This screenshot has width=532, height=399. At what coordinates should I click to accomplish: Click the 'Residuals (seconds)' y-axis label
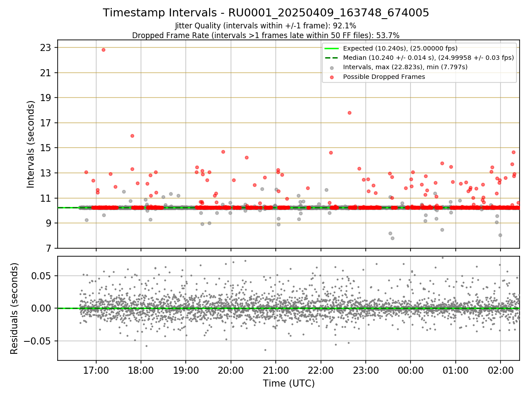click(15, 309)
